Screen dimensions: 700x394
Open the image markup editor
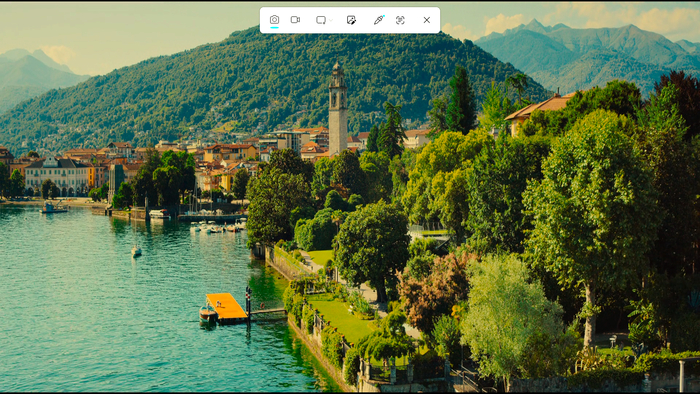[351, 20]
